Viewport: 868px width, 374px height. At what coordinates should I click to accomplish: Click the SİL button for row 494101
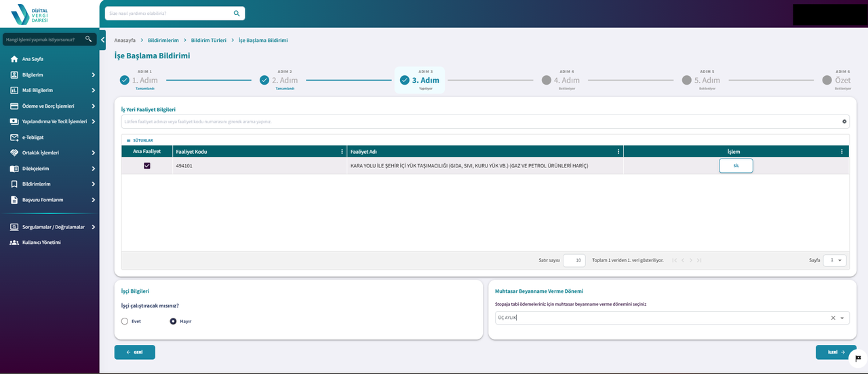(736, 165)
